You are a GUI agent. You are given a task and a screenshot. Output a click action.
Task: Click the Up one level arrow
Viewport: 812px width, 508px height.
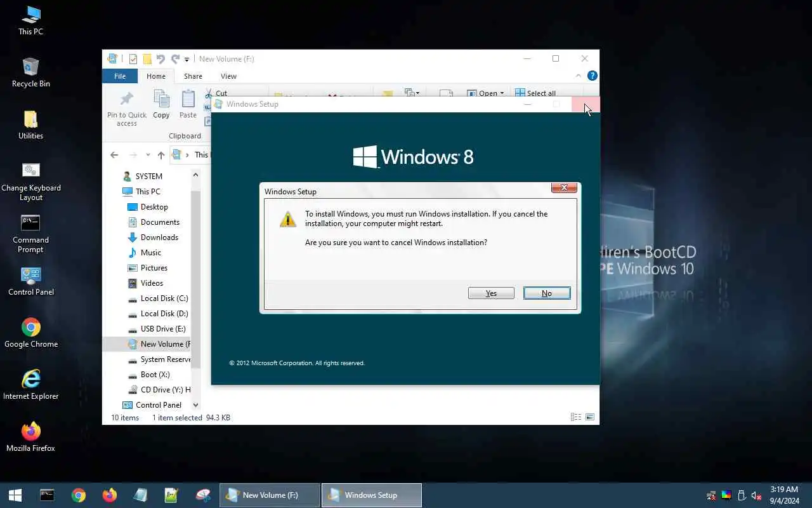[161, 155]
